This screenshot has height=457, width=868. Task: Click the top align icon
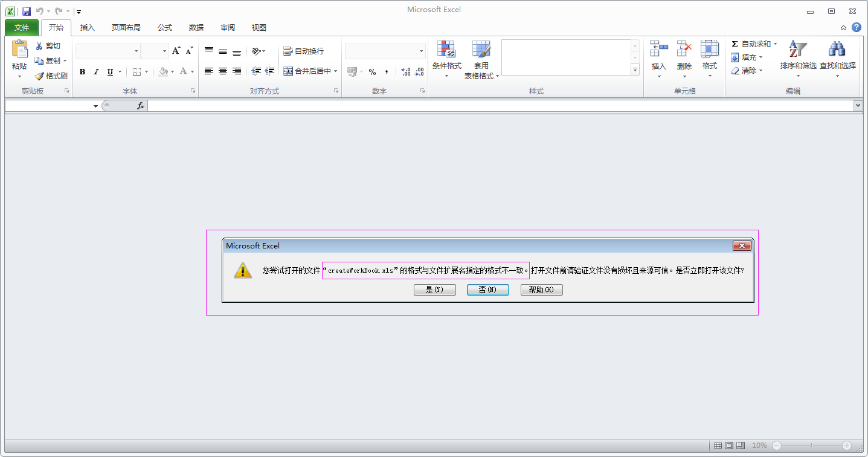(x=209, y=51)
